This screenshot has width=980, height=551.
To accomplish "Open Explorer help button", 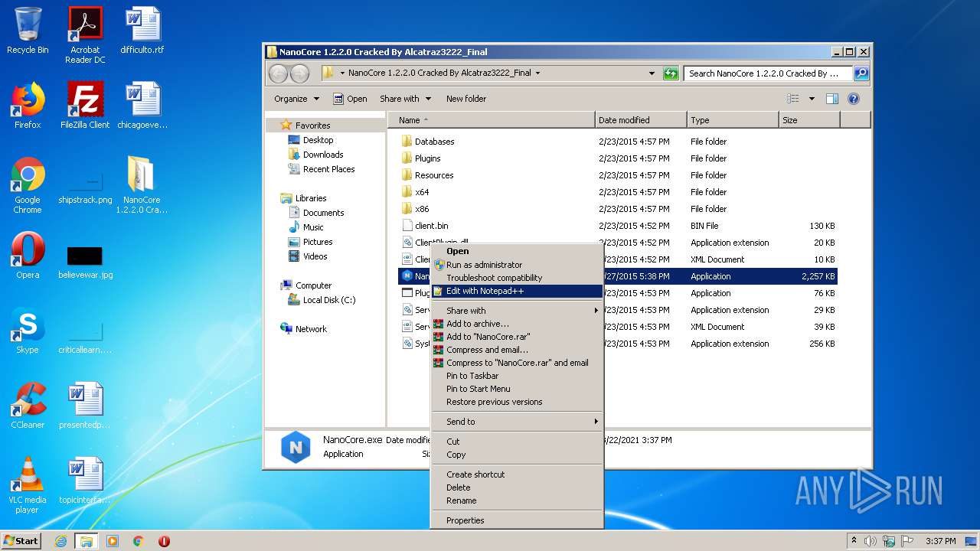I will (854, 99).
